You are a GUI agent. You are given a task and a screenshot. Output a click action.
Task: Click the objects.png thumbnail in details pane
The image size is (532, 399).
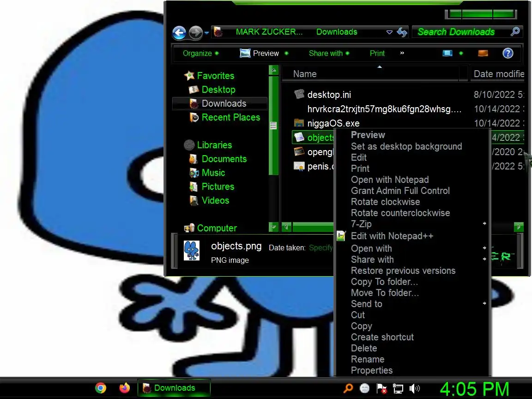192,251
